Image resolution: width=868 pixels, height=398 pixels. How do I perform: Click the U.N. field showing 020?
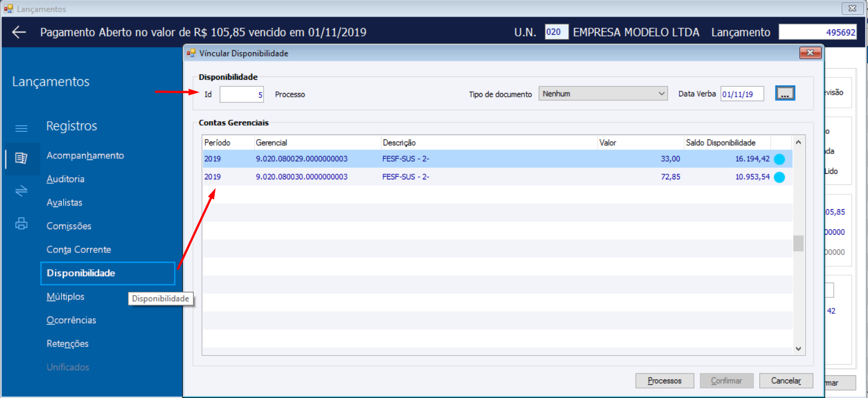(x=556, y=32)
